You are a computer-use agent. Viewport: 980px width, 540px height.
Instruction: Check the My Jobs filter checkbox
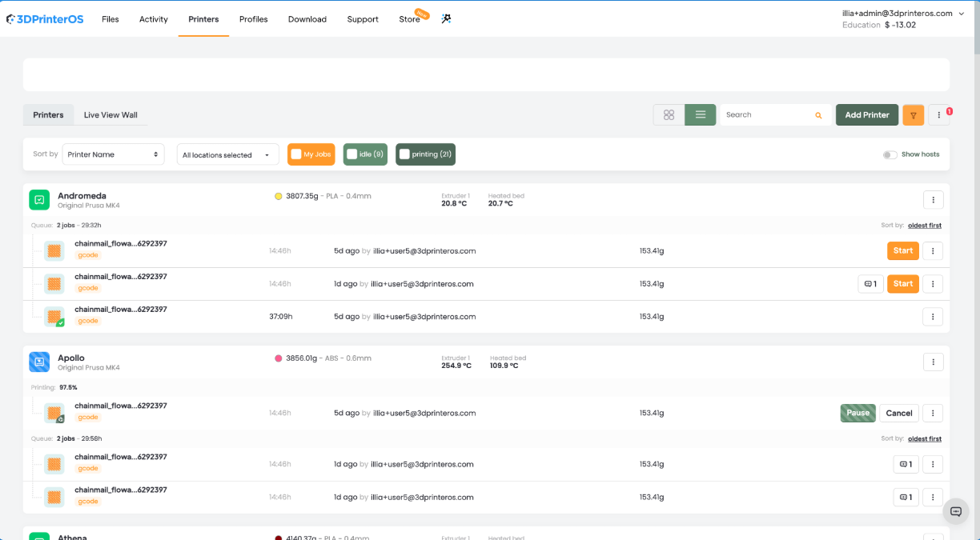click(296, 154)
